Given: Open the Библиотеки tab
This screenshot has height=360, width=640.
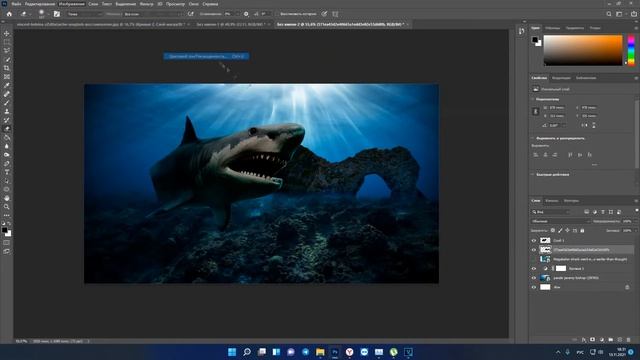Looking at the screenshot, I should 586,78.
